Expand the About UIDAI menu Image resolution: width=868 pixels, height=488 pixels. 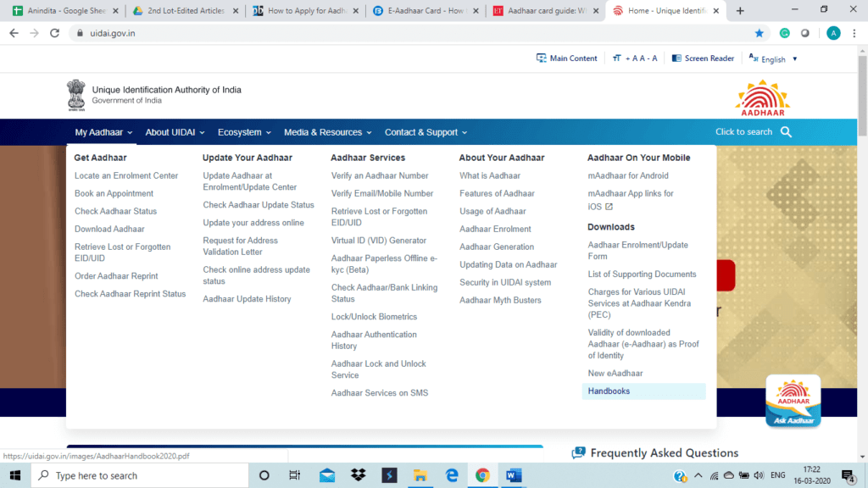click(x=174, y=132)
